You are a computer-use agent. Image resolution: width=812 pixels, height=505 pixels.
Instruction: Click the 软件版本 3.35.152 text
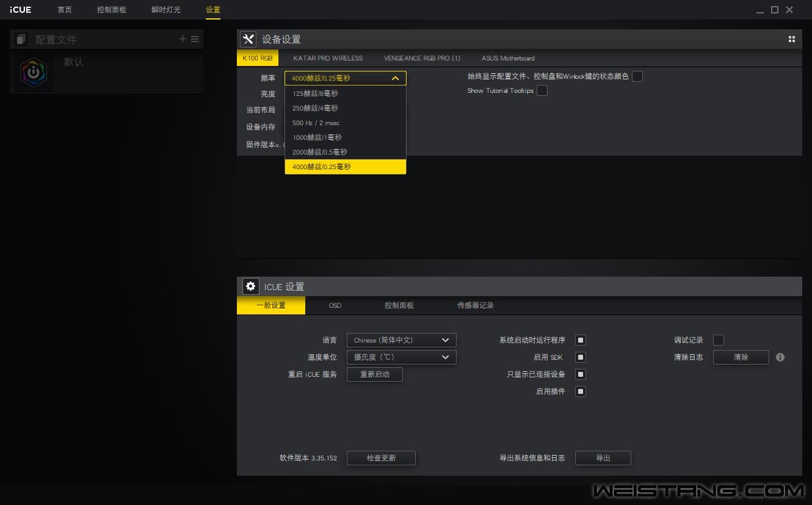[308, 458]
